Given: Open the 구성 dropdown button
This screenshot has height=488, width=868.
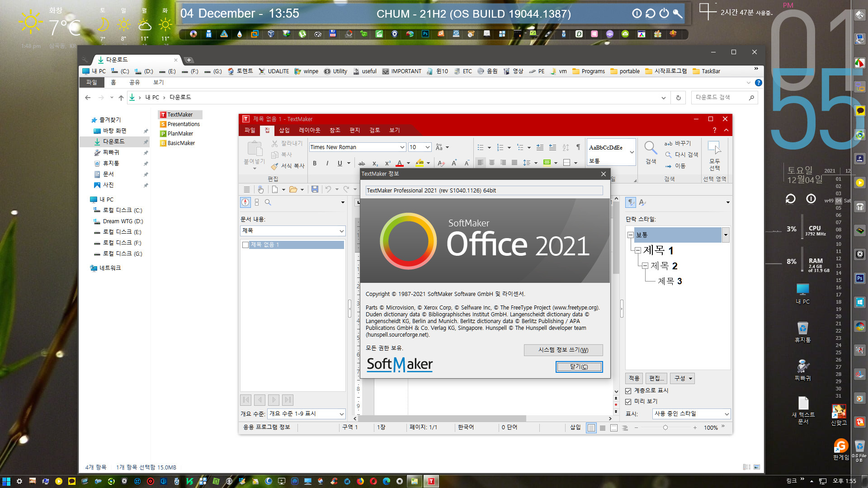Looking at the screenshot, I should pyautogui.click(x=682, y=379).
